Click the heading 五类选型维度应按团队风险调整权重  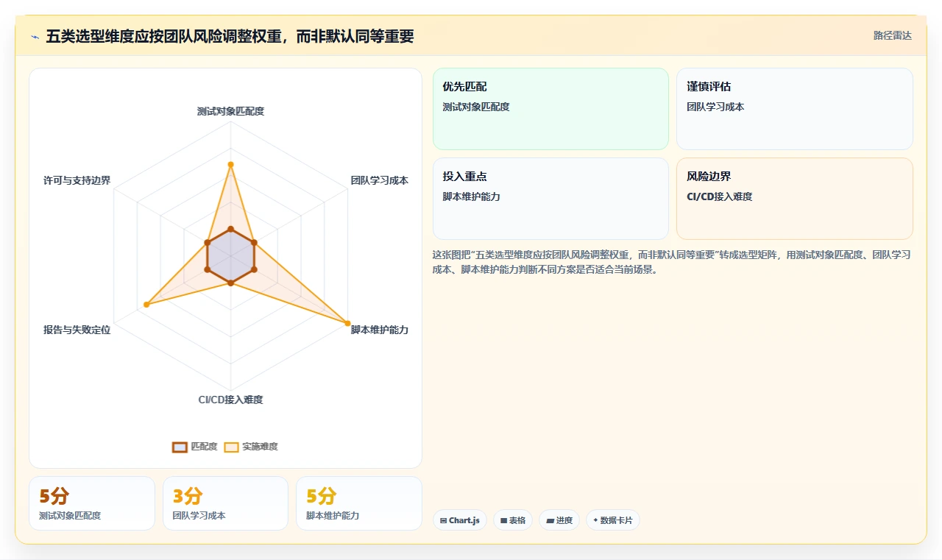pyautogui.click(x=230, y=36)
